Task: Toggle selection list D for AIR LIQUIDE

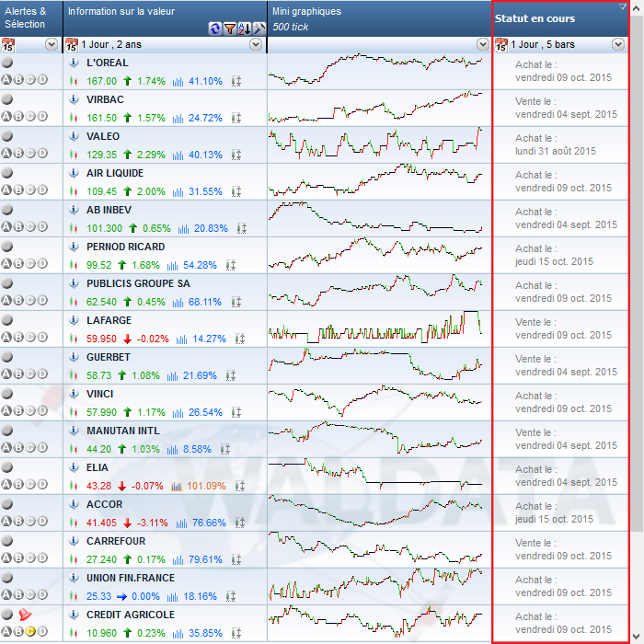Action: (x=42, y=190)
